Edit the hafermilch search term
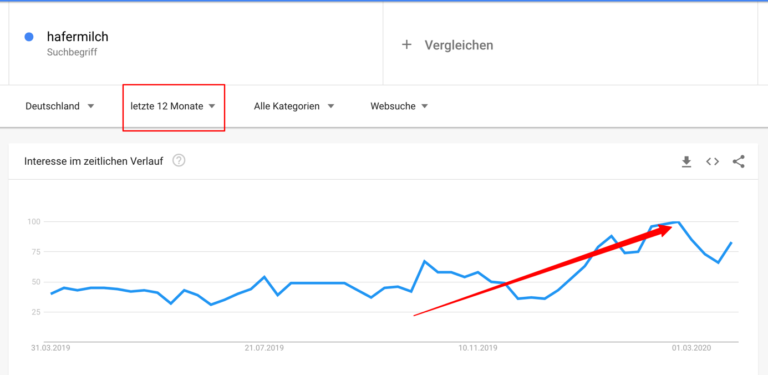Screen dimensions: 768x375 tap(77, 37)
